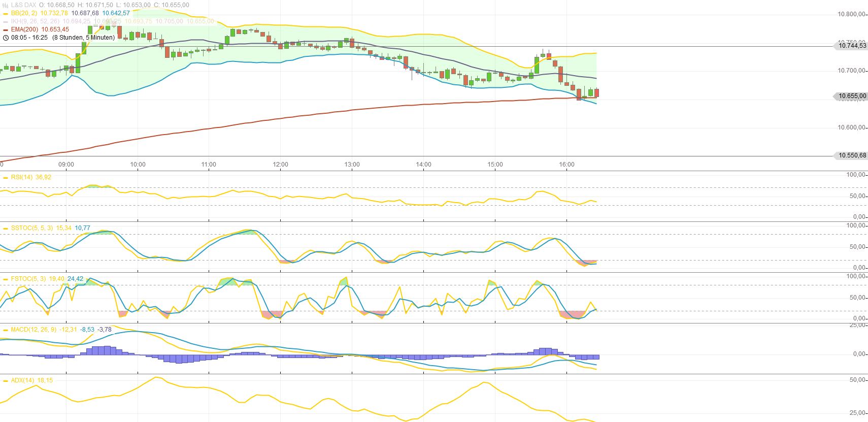The height and width of the screenshot is (422, 868).
Task: Click the 09:00 time axis label
Action: 66,165
